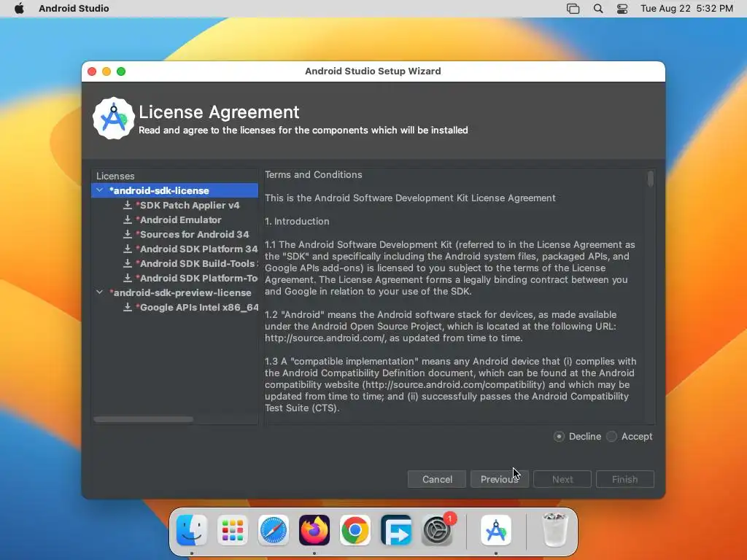
Task: Click the download icon beside Android SDK Platform 34
Action: (x=127, y=249)
